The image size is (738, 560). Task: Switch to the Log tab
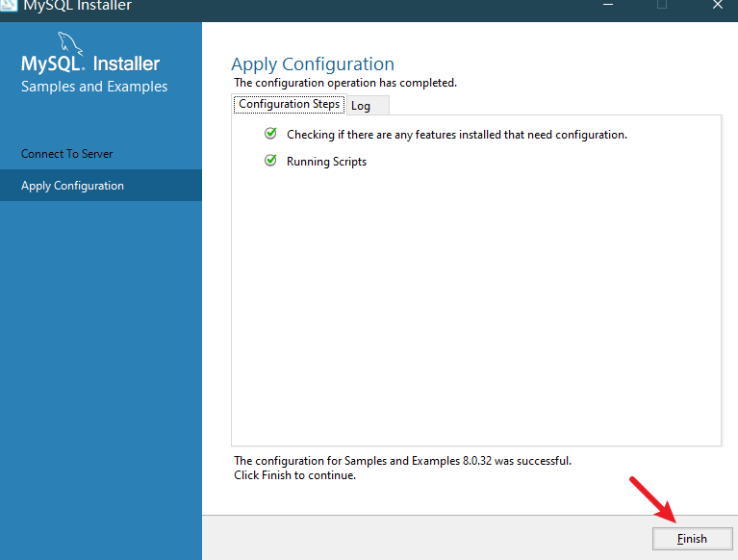(x=368, y=106)
